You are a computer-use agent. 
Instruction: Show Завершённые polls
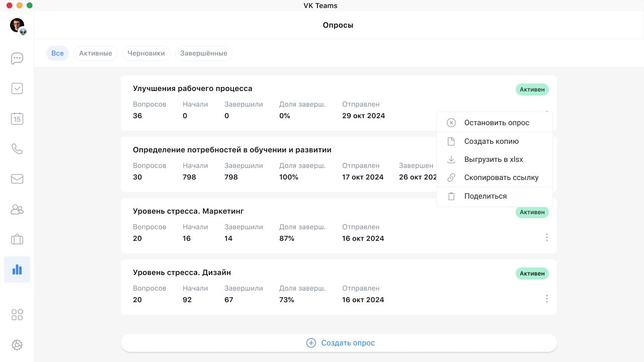(x=203, y=53)
